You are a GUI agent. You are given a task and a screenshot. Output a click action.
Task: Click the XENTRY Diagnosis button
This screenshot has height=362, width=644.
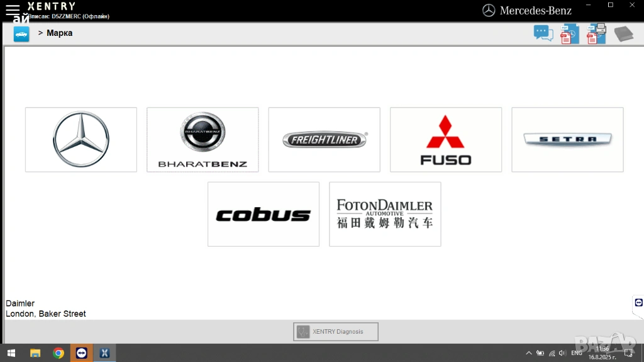(x=336, y=332)
